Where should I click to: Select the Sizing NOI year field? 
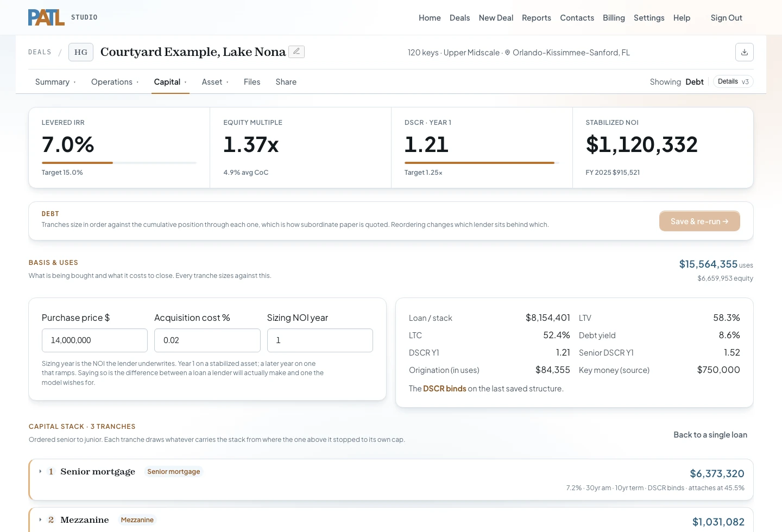pyautogui.click(x=320, y=340)
